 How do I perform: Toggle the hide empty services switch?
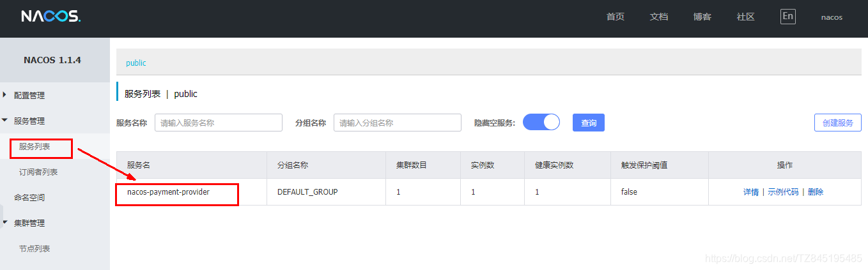541,122
